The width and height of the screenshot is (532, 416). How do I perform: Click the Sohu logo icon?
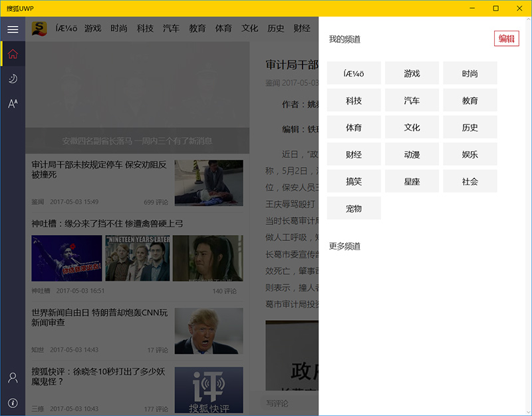[x=39, y=29]
